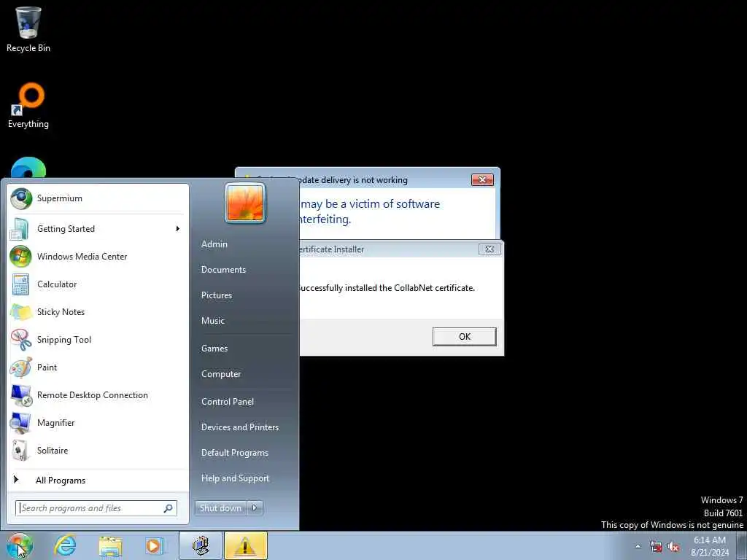Switch to the yellow warning taskbar button

tap(246, 545)
